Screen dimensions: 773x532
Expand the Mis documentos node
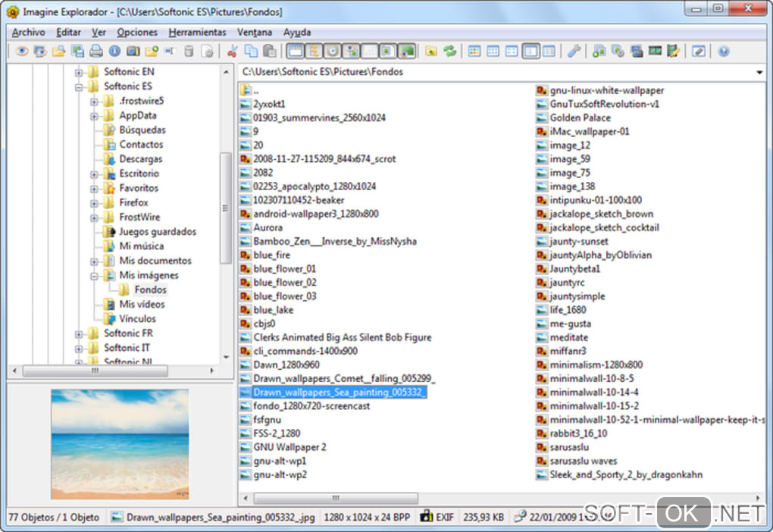(94, 261)
